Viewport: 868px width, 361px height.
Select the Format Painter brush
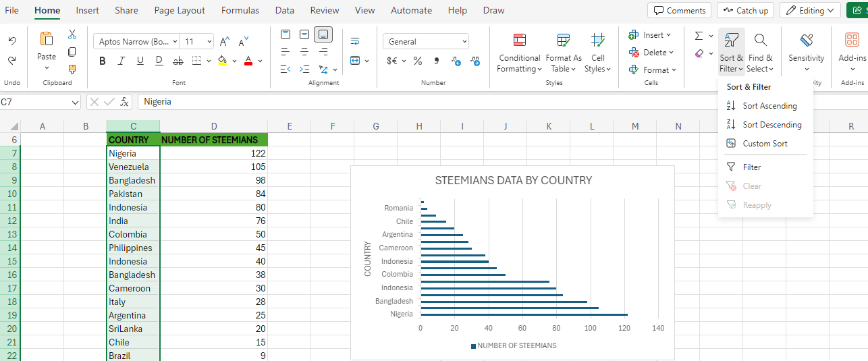[x=72, y=69]
